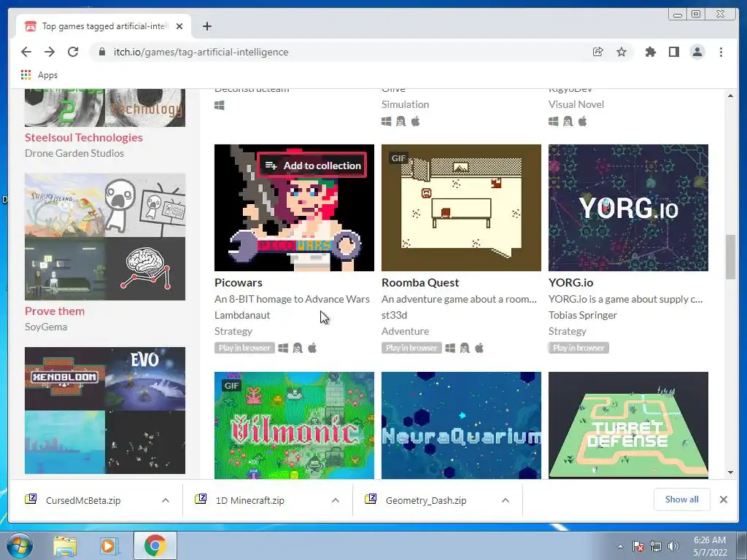Open the Prove them collection link
The height and width of the screenshot is (560, 747).
pos(55,311)
